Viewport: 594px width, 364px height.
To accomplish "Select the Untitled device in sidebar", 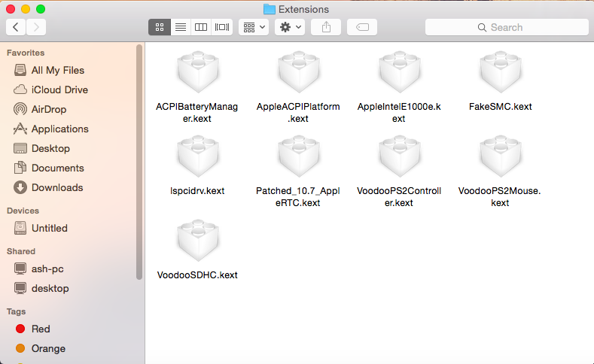I will 49,228.
